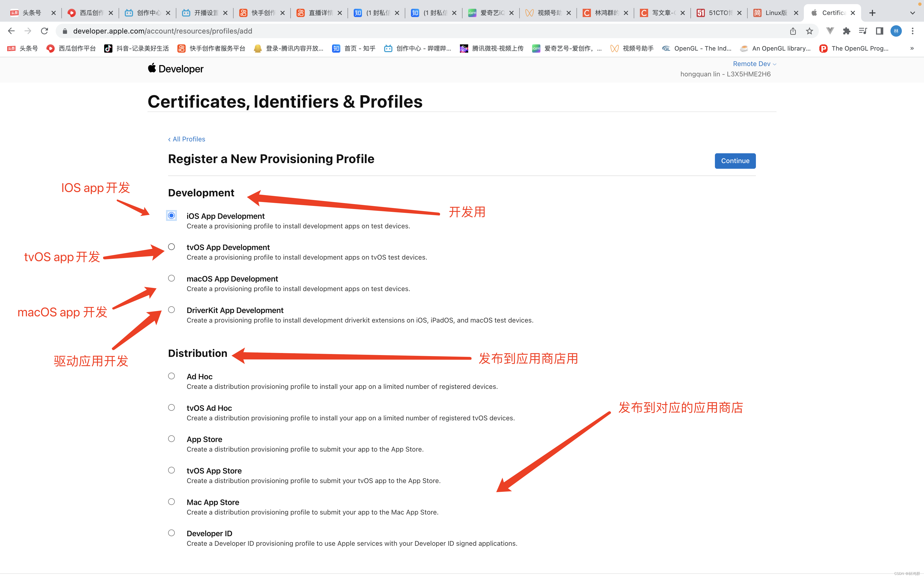The image size is (924, 578).
Task: Pick tvOS App Store option
Action: click(x=171, y=470)
